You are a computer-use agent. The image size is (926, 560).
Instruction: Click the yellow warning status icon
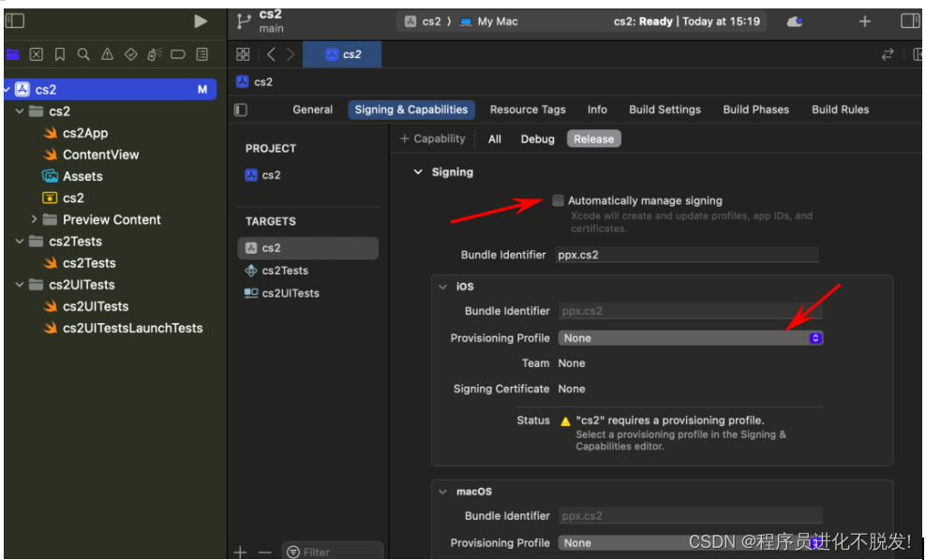click(565, 421)
